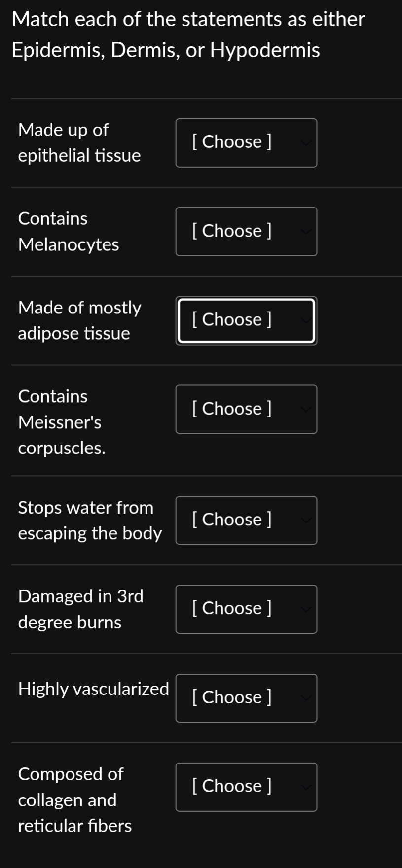
Task: Click the chevron on the adipose tissue dropdown
Action: 305,320
